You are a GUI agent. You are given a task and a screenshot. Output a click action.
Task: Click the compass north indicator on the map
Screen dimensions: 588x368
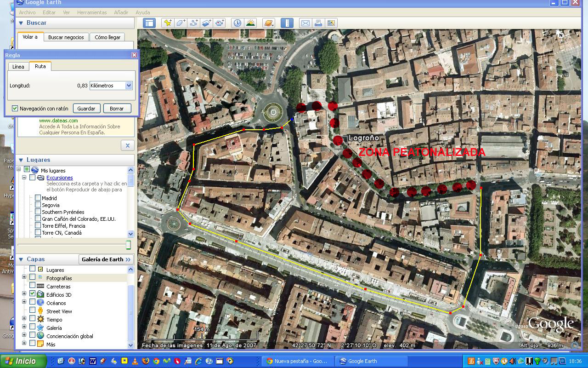[560, 35]
